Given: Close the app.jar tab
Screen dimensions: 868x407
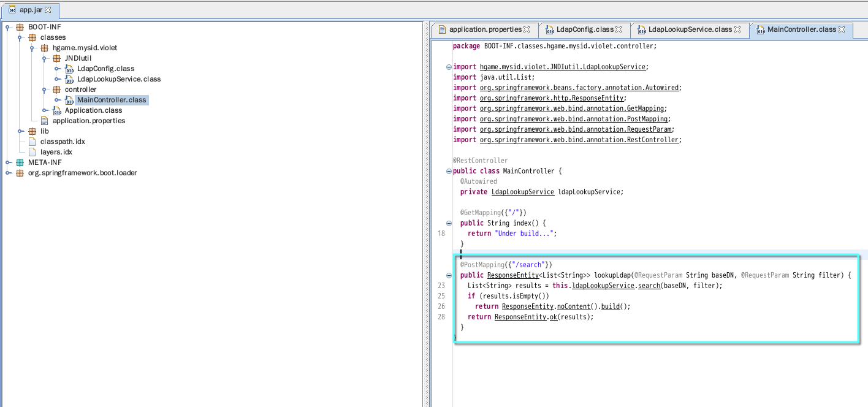Looking at the screenshot, I should (x=48, y=10).
